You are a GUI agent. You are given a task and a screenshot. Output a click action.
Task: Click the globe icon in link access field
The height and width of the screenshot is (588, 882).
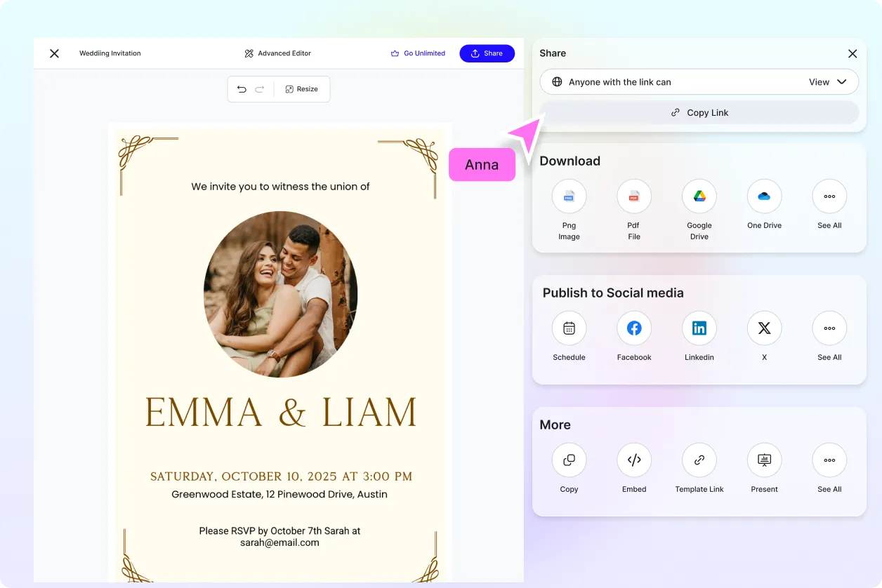pos(557,82)
